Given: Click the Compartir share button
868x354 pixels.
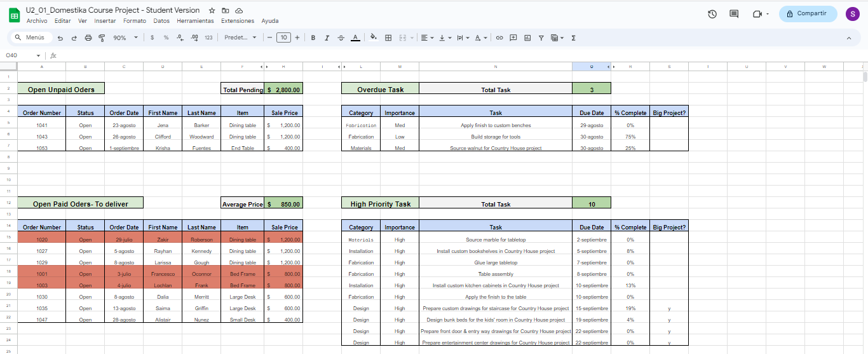Looking at the screenshot, I should coord(808,14).
